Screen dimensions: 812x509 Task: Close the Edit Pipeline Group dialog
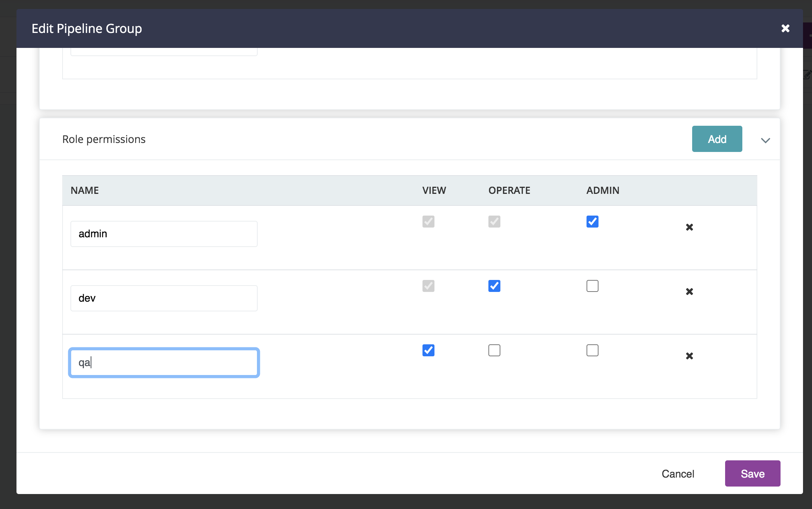[x=785, y=28]
